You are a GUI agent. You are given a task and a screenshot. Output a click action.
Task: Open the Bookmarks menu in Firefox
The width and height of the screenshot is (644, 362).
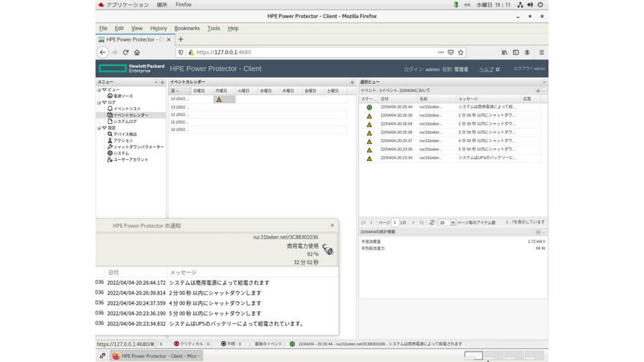click(x=187, y=28)
